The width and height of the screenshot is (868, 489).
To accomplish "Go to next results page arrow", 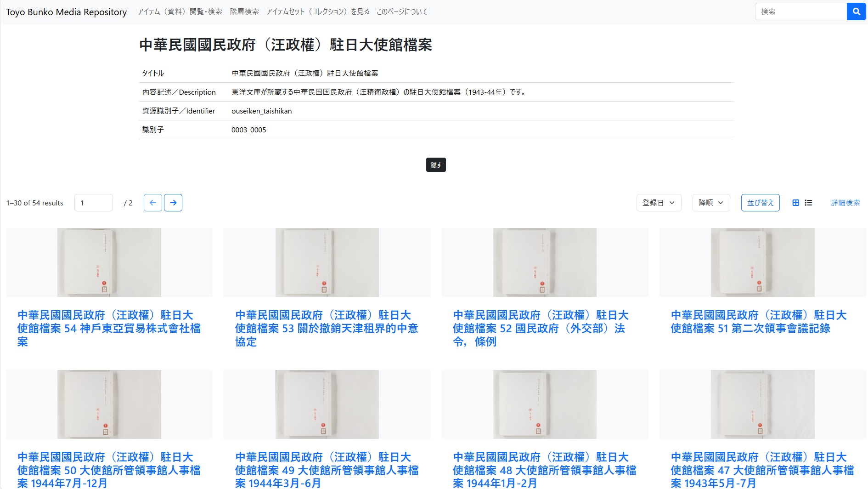I will click(173, 202).
